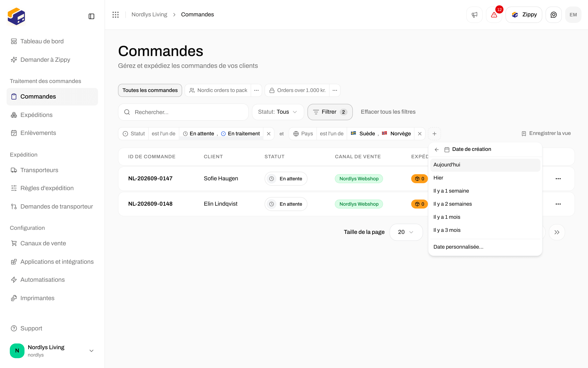Choose Il y a 1 semaine option

(x=485, y=191)
